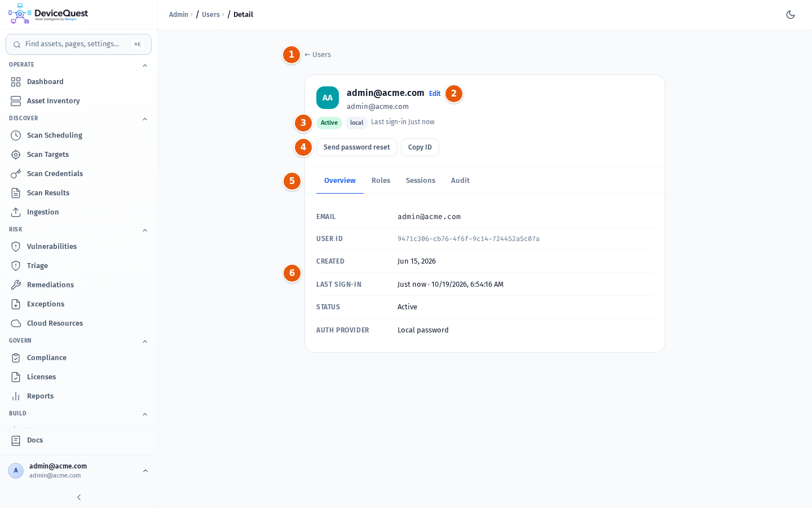The image size is (812, 508).
Task: Click the Admin breadcrumb
Action: [x=179, y=15]
